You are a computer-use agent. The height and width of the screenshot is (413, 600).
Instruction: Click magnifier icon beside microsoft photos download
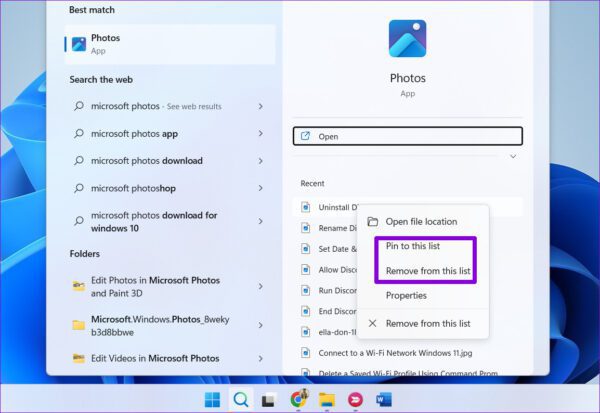(x=79, y=161)
